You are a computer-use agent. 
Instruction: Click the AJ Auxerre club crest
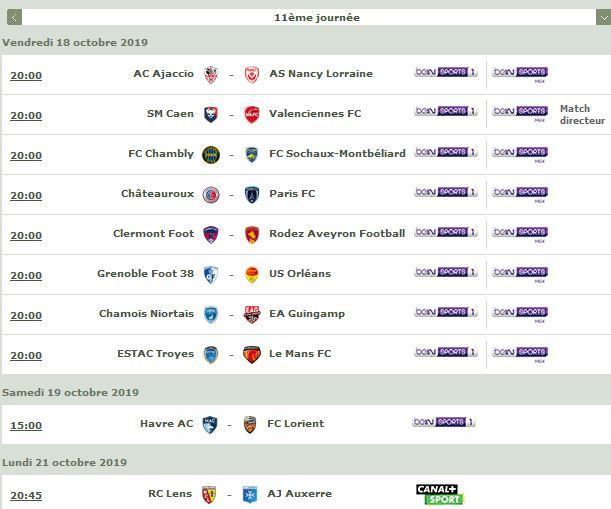tap(250, 495)
